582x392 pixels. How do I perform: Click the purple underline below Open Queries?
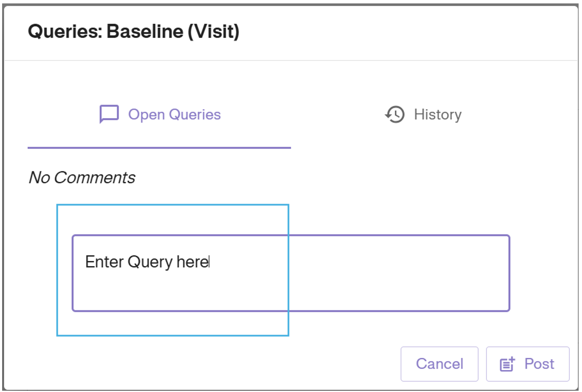[x=159, y=147]
